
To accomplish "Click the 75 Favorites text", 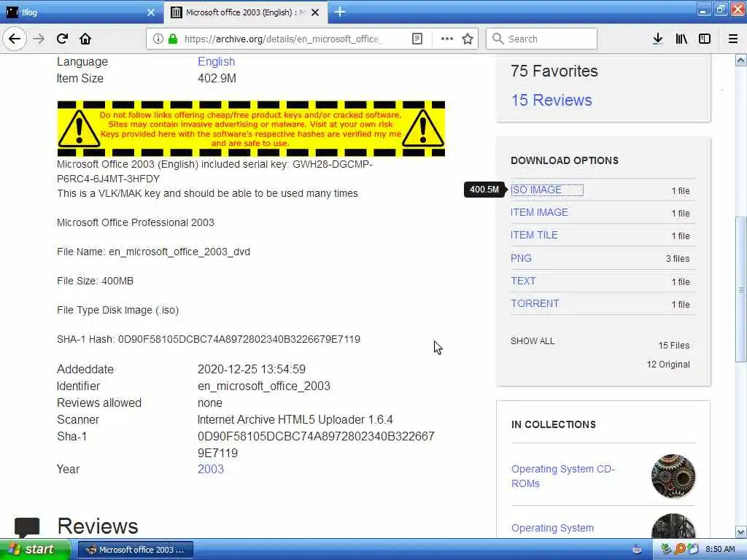I will coord(554,71).
